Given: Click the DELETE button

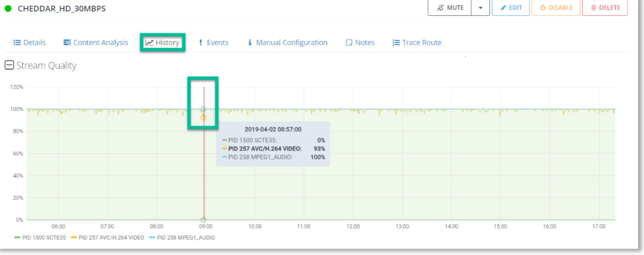Looking at the screenshot, I should (605, 8).
